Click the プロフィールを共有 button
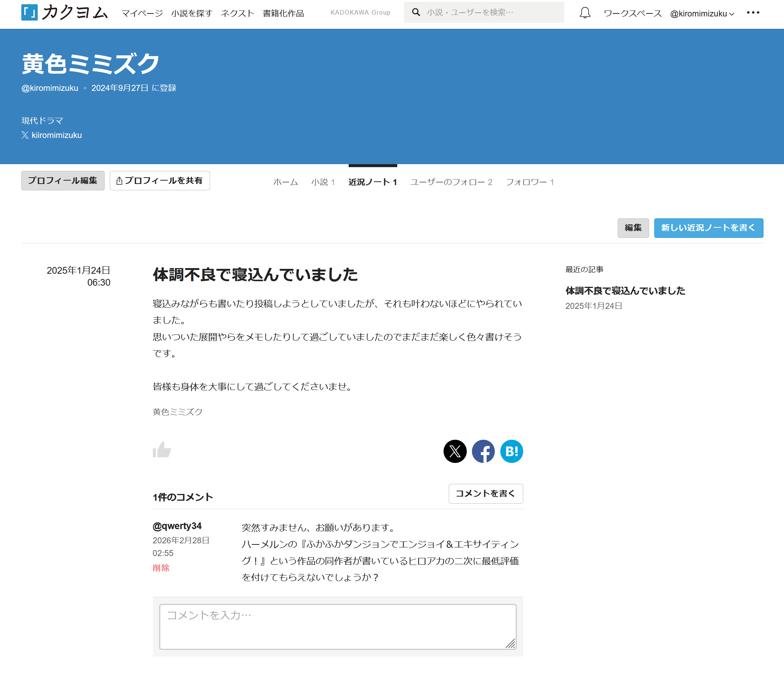The height and width of the screenshot is (697, 784). click(160, 180)
